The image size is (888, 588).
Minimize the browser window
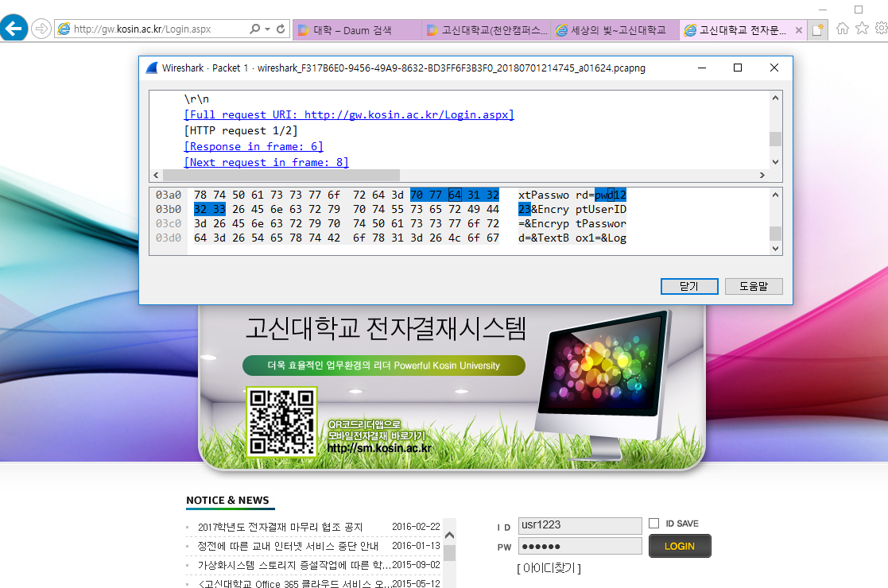[823, 10]
